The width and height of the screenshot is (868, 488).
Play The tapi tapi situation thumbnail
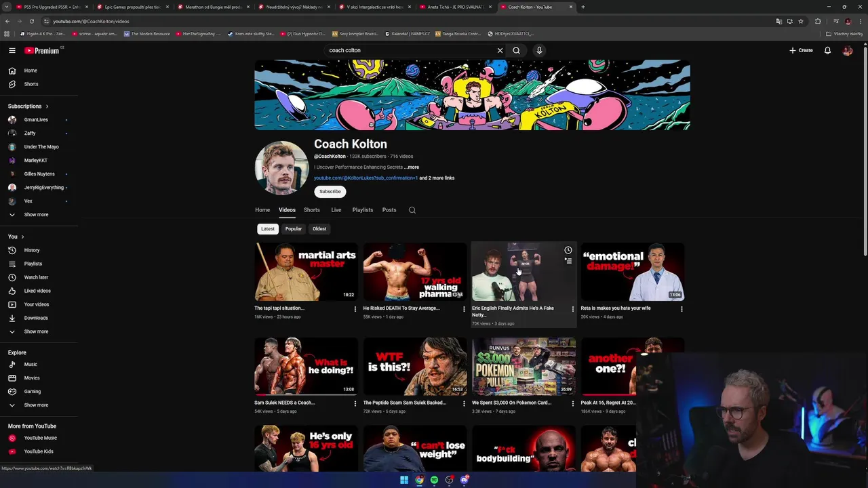[x=306, y=272]
